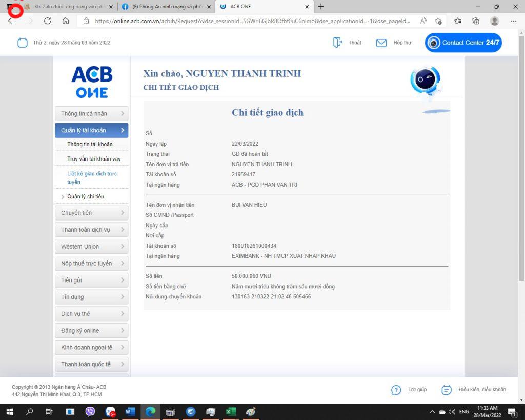The image size is (525, 420).
Task: Click Liệt kê giao dịch trực tuyến link
Action: 92,177
